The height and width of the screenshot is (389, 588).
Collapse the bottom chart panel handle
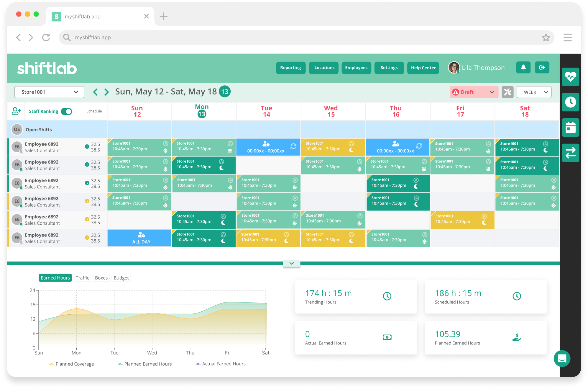tap(291, 263)
